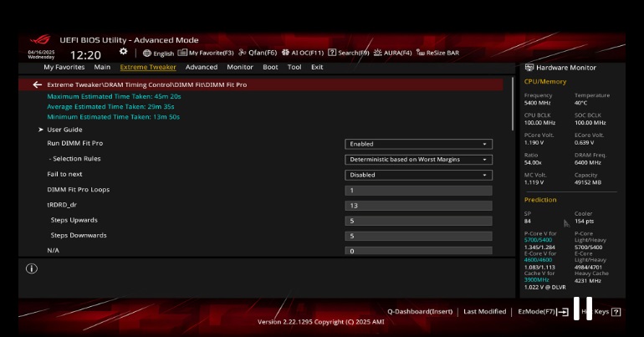Open My Favorite(F3) from the toolbar
The height and width of the screenshot is (337, 644).
tap(206, 53)
